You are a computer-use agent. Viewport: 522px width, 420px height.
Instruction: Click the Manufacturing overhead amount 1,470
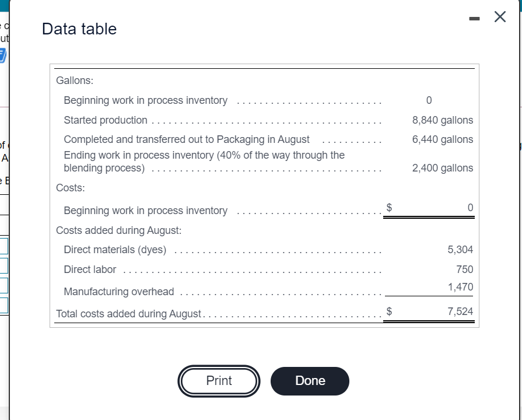click(x=460, y=287)
